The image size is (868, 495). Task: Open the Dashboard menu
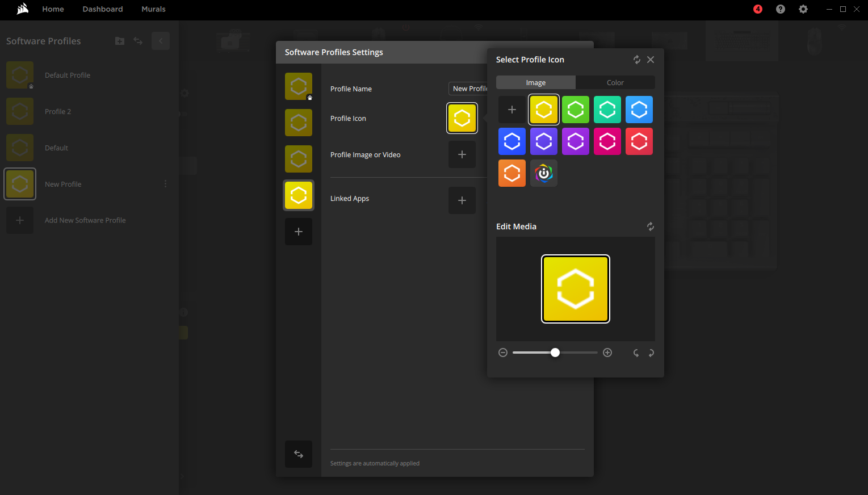(x=102, y=9)
